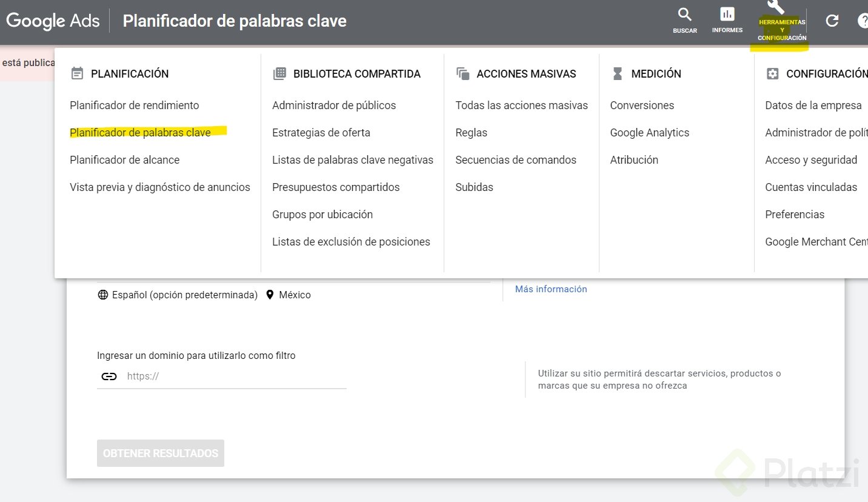This screenshot has width=868, height=502.
Task: Open Todas las acciones masivas
Action: click(x=522, y=105)
